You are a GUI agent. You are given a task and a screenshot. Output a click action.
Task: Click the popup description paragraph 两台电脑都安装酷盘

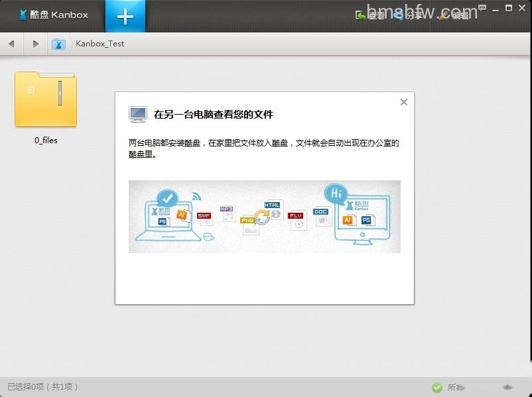(264, 148)
